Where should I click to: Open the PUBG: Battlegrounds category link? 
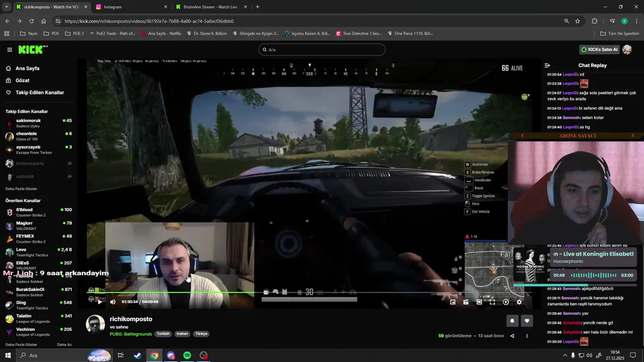coord(131,334)
